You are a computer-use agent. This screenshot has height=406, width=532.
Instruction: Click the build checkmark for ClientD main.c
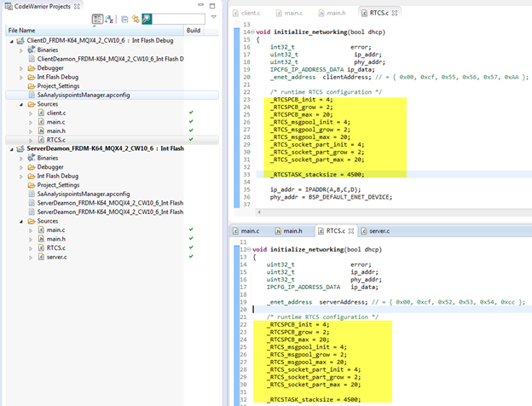[x=191, y=121]
